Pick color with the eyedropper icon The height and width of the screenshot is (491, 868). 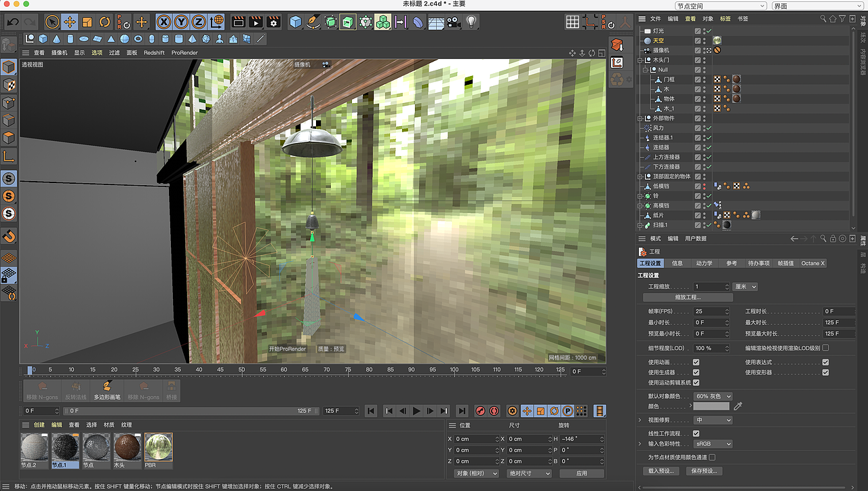tap(738, 406)
